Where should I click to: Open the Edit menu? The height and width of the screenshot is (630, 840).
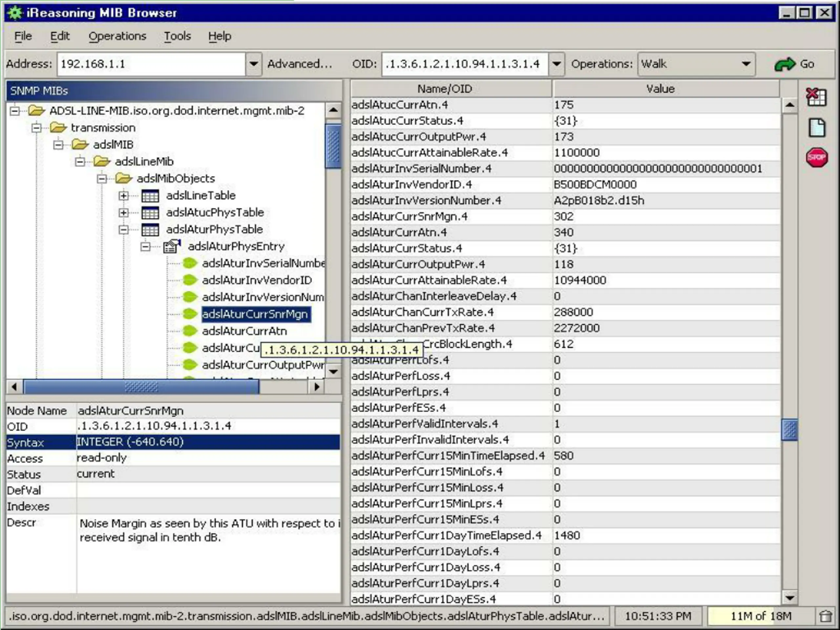(60, 36)
